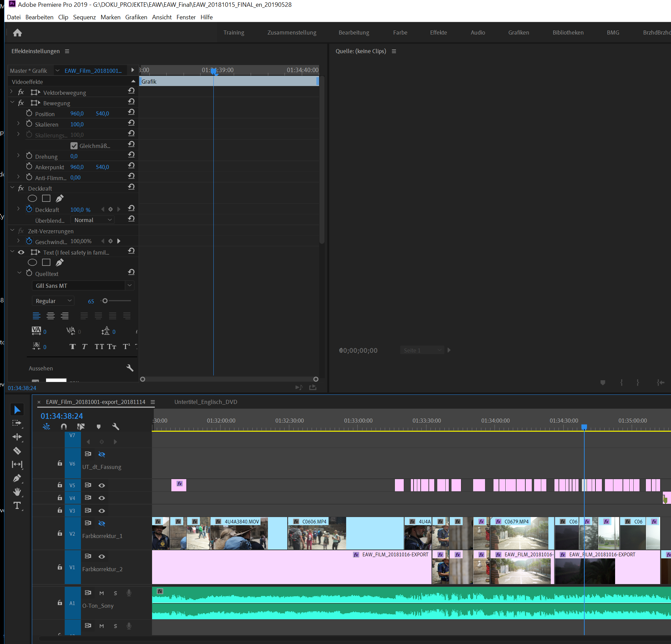Collapse Zeit-Verzerrungen group
This screenshot has height=644, width=671.
point(12,230)
